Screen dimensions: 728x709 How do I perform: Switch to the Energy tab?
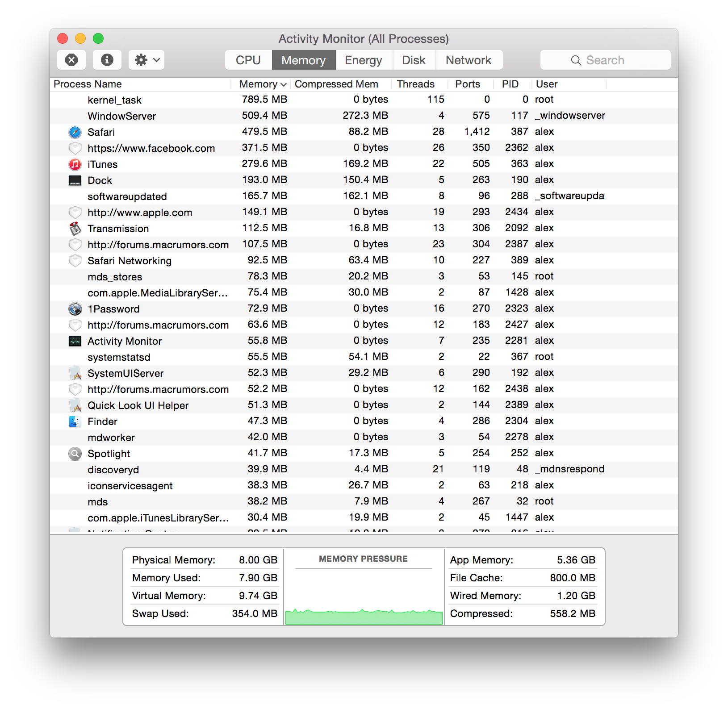(364, 60)
